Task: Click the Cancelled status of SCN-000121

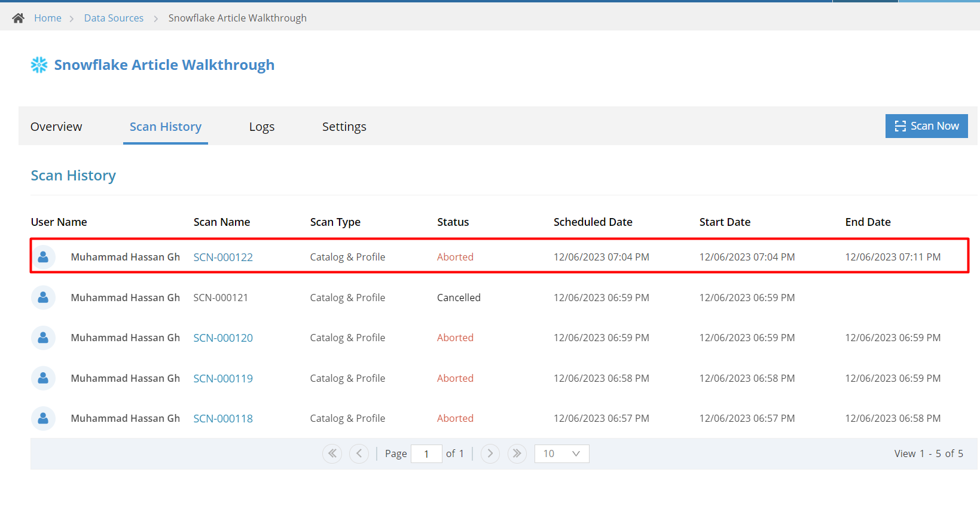Action: [459, 298]
